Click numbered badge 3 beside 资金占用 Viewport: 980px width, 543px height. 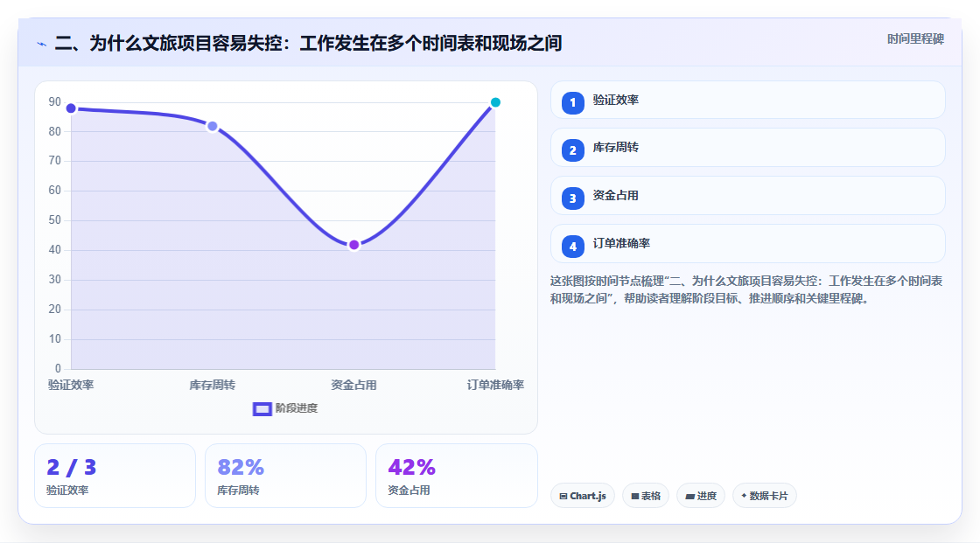point(572,198)
